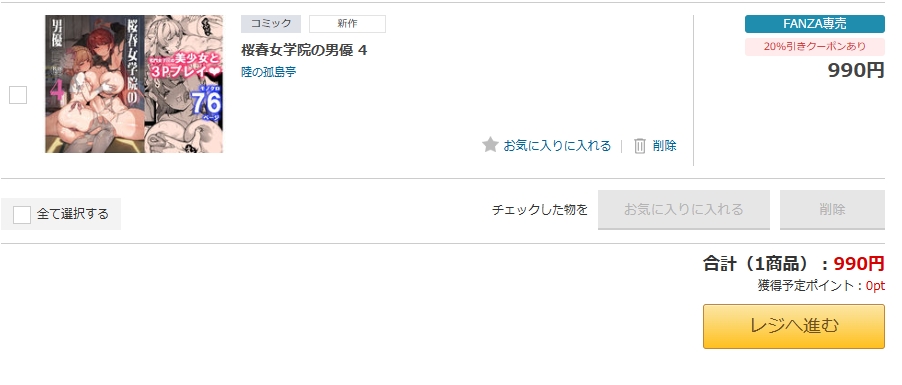Click the gray bulk 削除 button
Image resolution: width=902 pixels, height=385 pixels.
[x=832, y=209]
